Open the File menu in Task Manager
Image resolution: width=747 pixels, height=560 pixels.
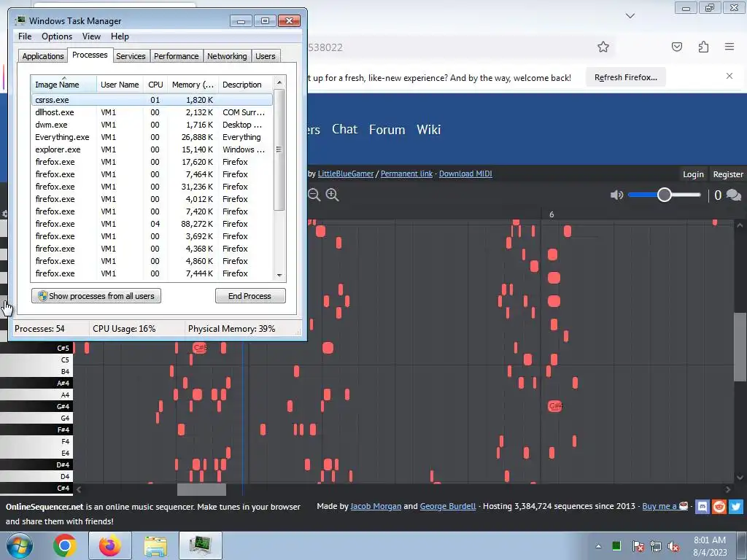[25, 36]
